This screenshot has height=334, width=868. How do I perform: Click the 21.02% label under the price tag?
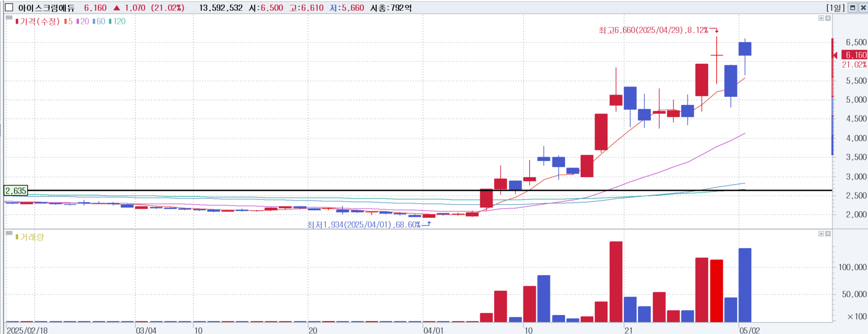pos(854,64)
